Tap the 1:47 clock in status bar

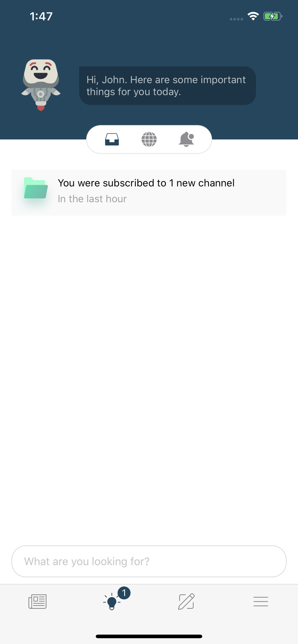41,16
